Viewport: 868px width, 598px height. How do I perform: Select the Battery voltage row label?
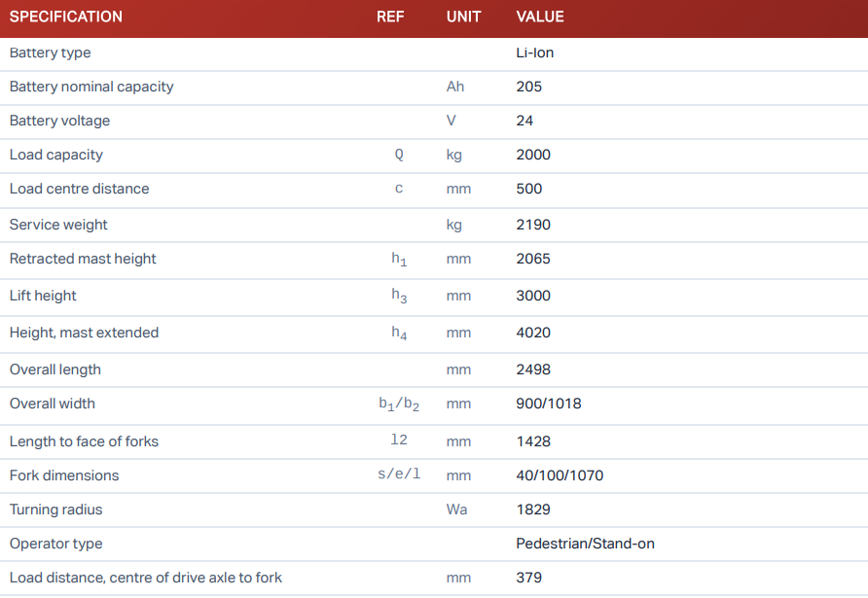point(59,121)
